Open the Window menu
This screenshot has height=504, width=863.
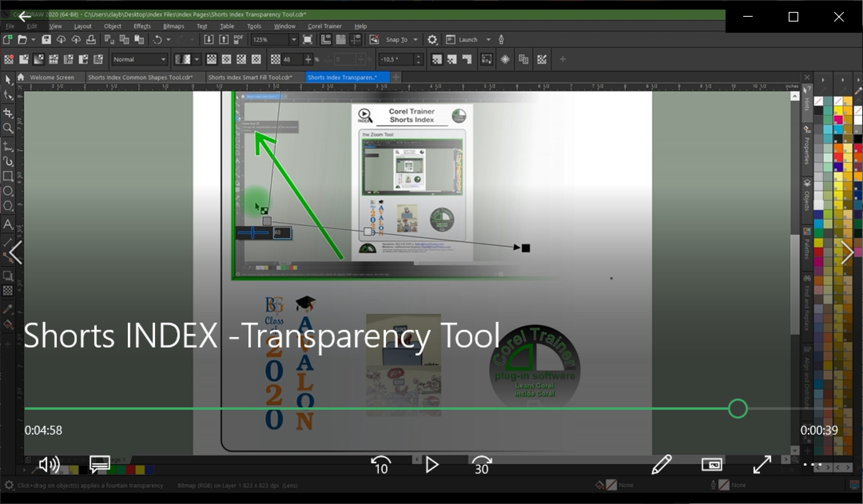285,26
